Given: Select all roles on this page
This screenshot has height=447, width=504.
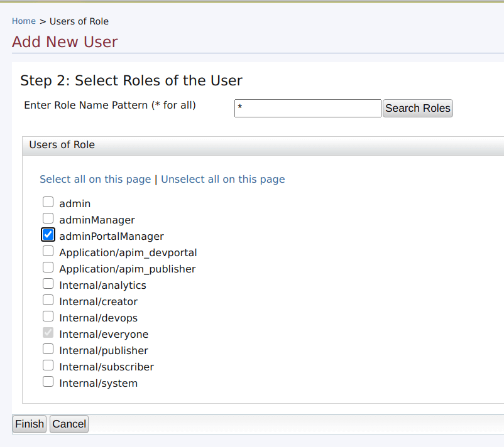Looking at the screenshot, I should click(x=95, y=179).
